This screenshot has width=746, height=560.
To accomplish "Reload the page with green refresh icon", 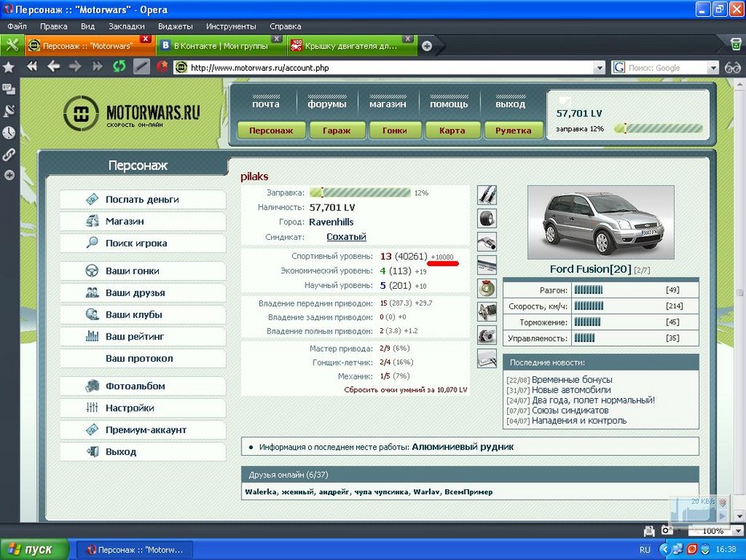I will (119, 67).
